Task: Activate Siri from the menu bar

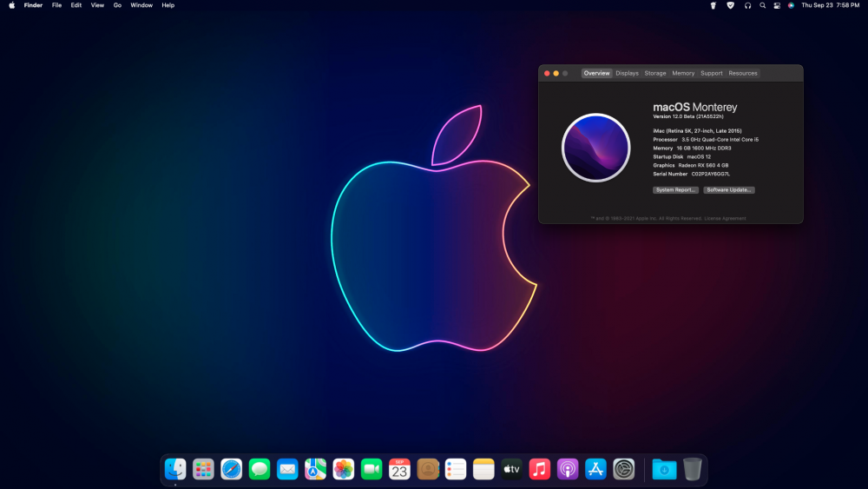Action: tap(791, 5)
